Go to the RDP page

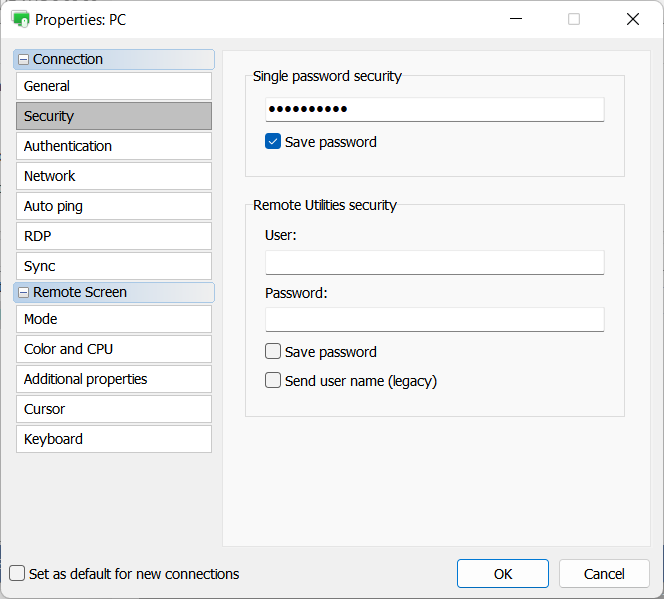pyautogui.click(x=113, y=236)
